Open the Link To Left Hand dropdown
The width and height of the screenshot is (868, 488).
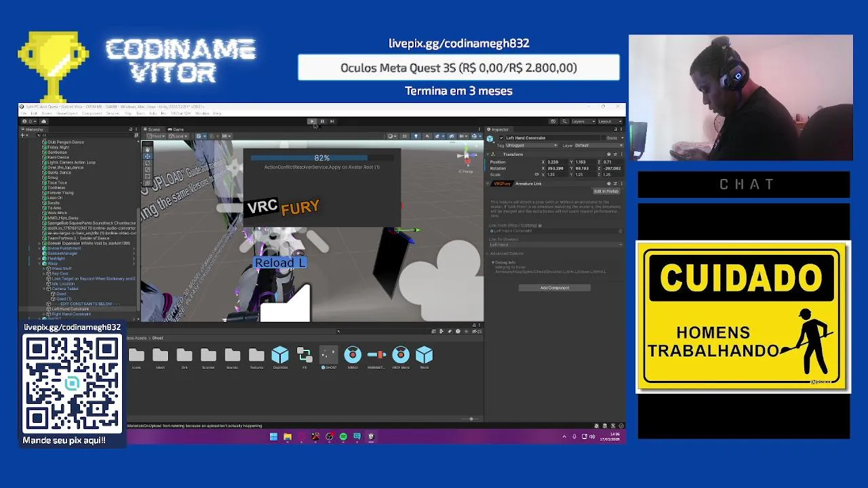pos(556,245)
